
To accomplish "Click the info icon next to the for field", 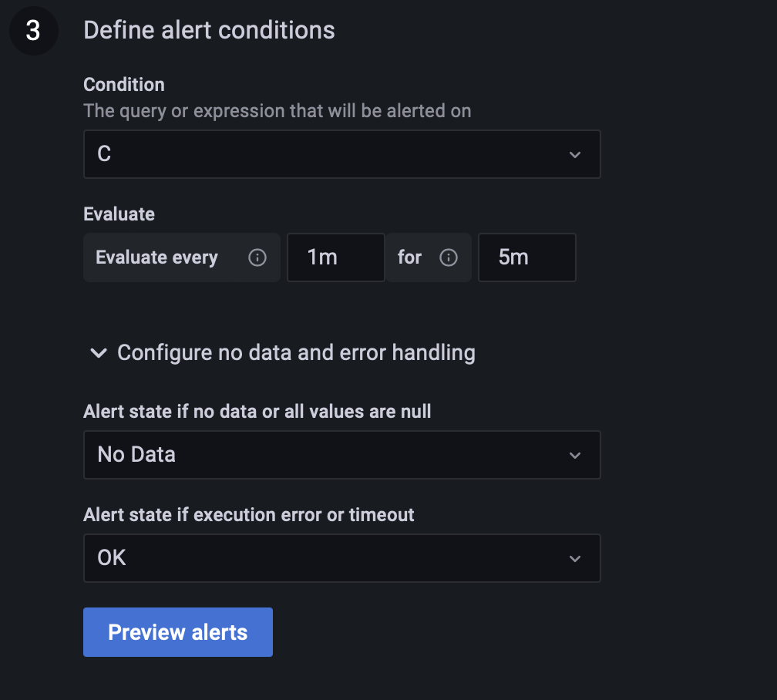I will pyautogui.click(x=449, y=257).
